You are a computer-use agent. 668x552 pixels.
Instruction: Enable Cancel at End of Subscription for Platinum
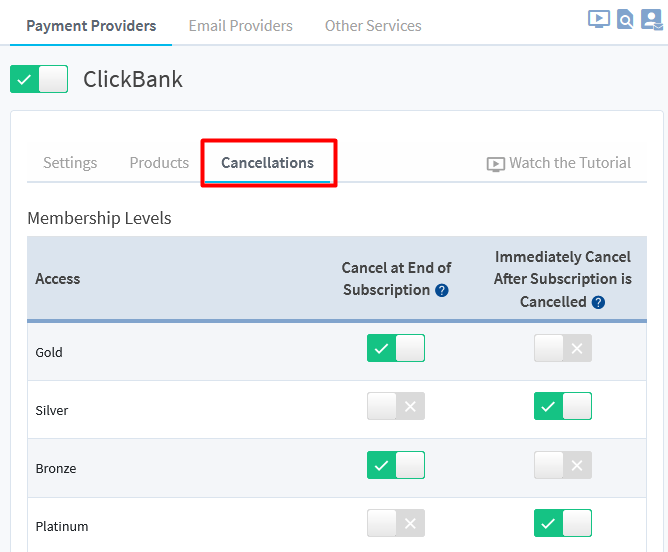(396, 523)
